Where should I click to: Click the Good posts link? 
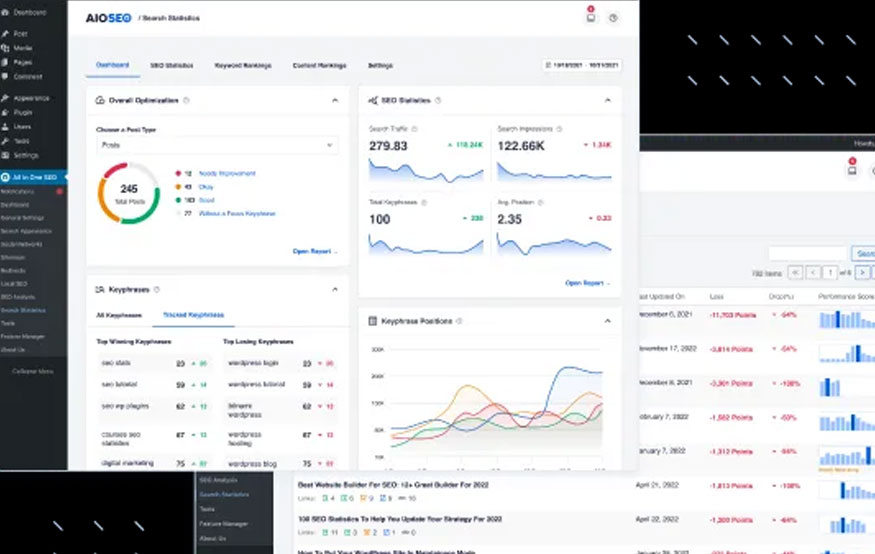click(x=206, y=200)
